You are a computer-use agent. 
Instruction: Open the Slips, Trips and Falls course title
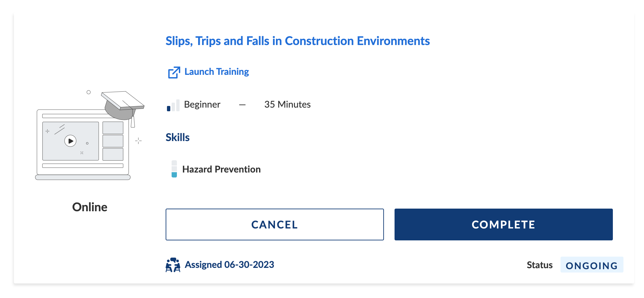[x=297, y=41]
